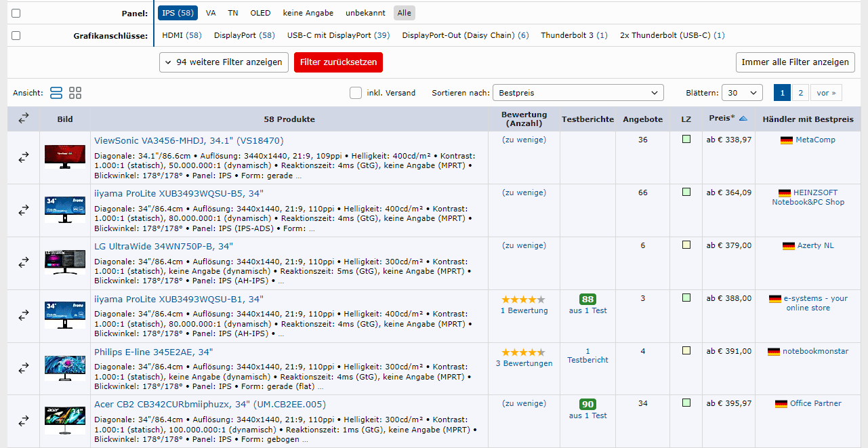Click German flag beside notebookmonstar
Image resolution: width=868 pixels, height=448 pixels.
pos(774,352)
